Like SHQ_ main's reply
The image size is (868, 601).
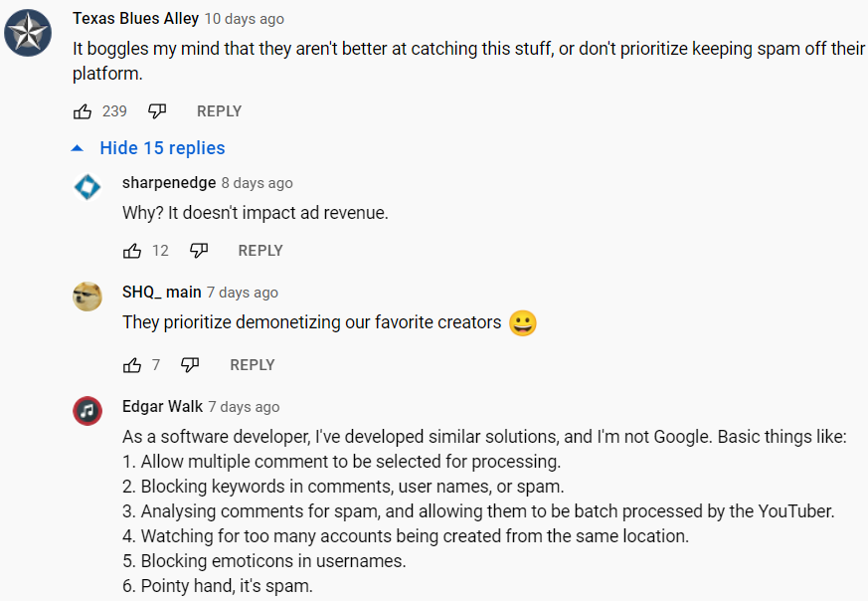coord(132,365)
